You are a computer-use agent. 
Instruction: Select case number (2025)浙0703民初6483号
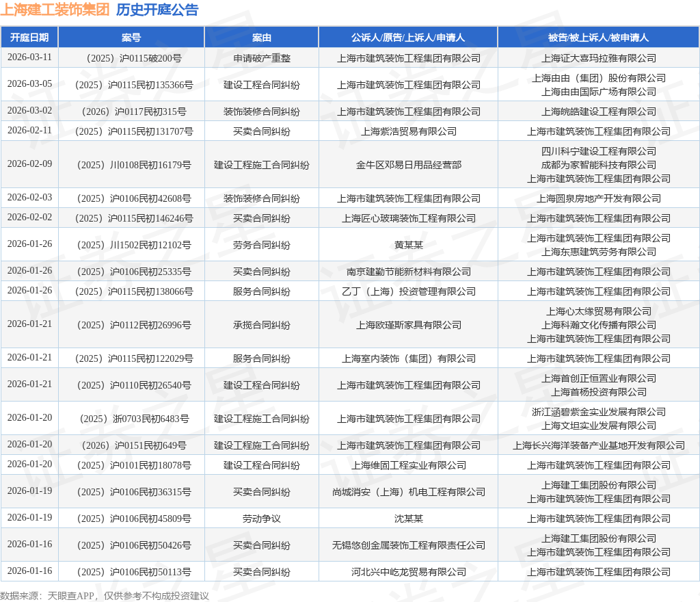point(134,419)
